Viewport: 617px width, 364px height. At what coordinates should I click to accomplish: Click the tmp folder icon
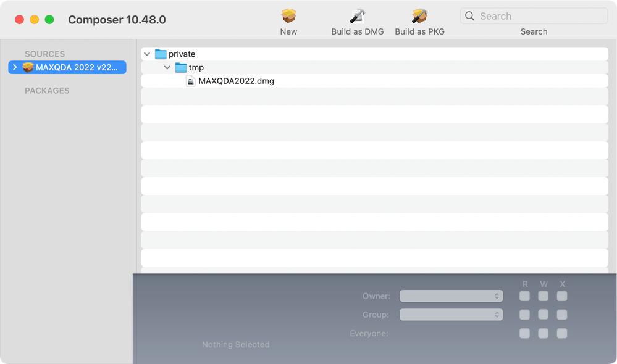coord(180,68)
